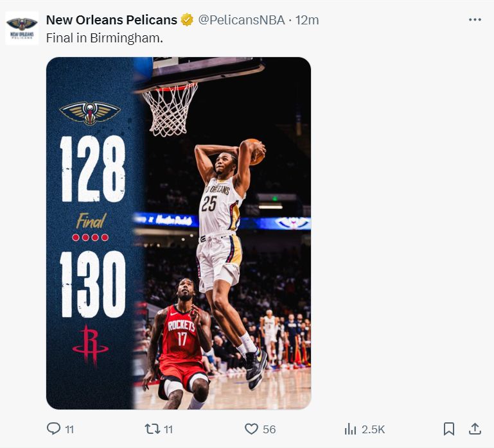Click the gold verified badge

coord(187,21)
